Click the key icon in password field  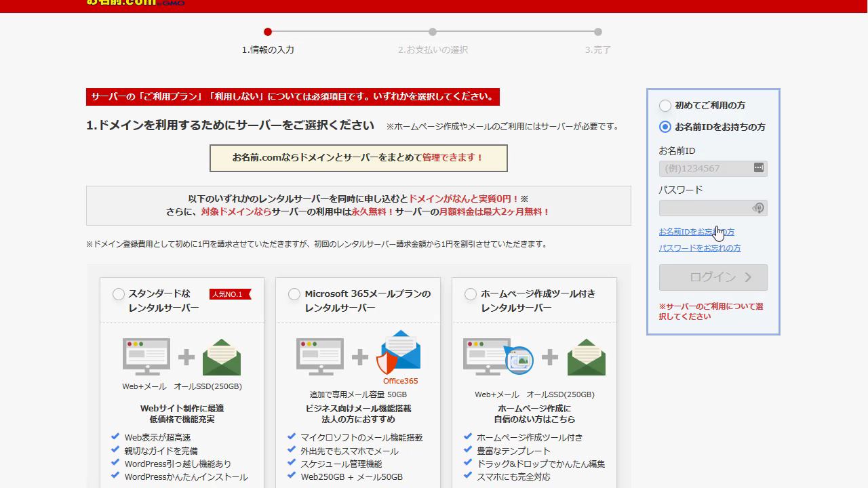coord(758,207)
